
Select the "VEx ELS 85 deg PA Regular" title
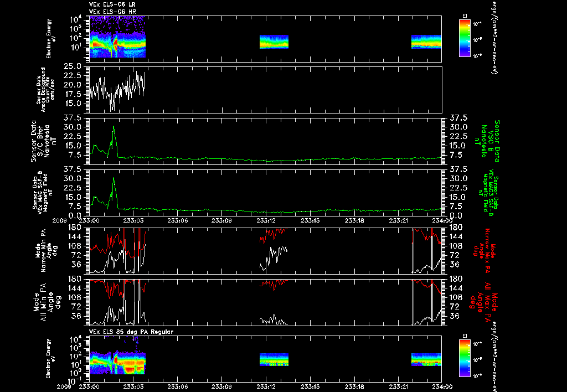point(131,332)
